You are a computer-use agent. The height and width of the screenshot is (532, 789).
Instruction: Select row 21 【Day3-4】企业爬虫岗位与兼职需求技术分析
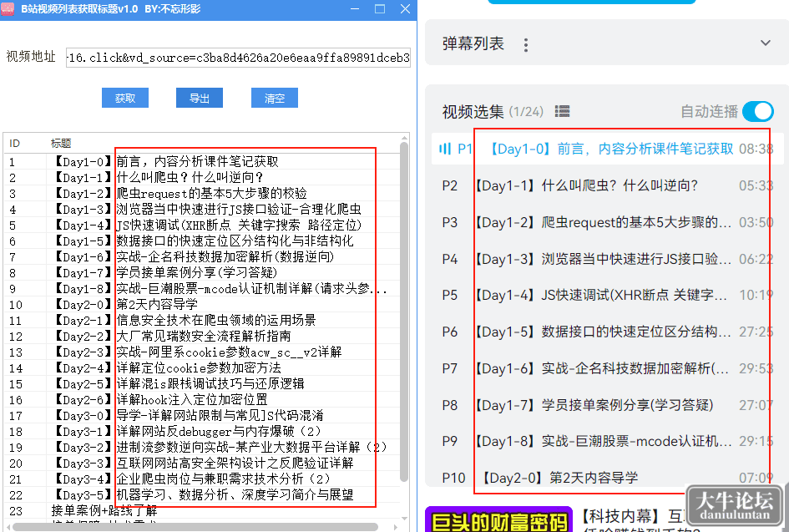[201, 479]
